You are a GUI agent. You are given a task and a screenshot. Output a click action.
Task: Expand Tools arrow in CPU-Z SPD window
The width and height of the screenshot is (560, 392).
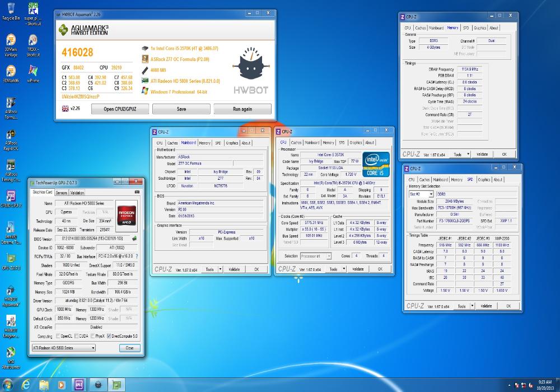pyautogui.click(x=472, y=306)
